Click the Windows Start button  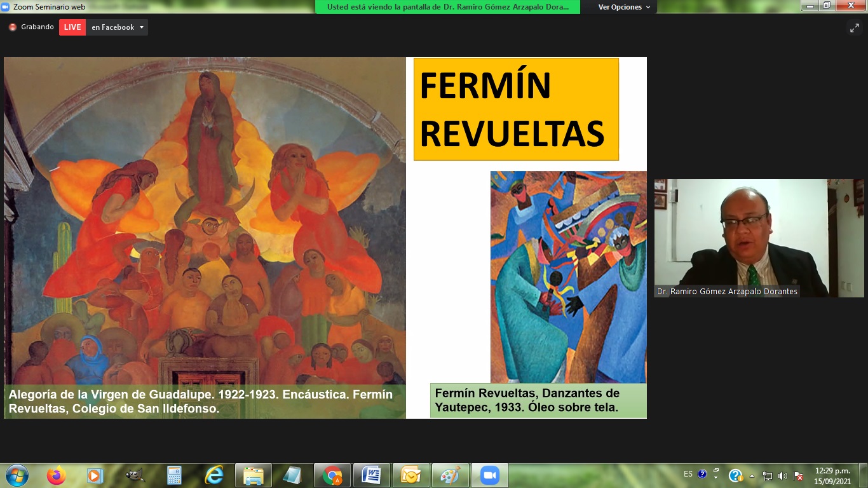(17, 475)
